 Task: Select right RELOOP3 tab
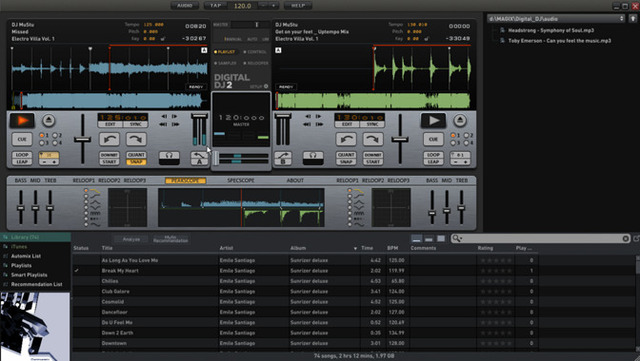click(398, 180)
